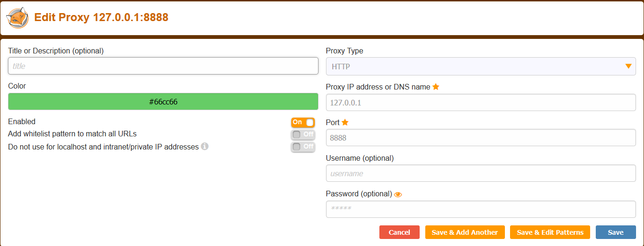Focus the Title or Description field
Viewport: 644px width, 246px height.
pos(163,66)
